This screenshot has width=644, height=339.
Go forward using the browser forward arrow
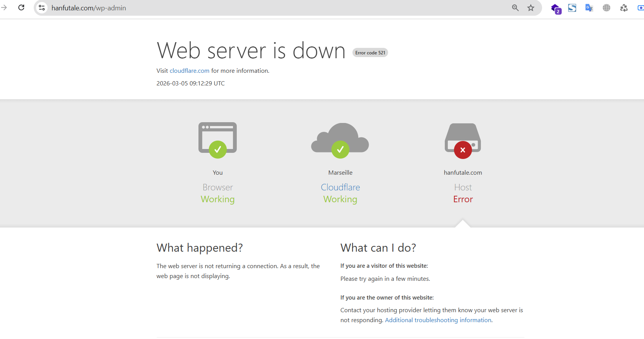click(4, 8)
